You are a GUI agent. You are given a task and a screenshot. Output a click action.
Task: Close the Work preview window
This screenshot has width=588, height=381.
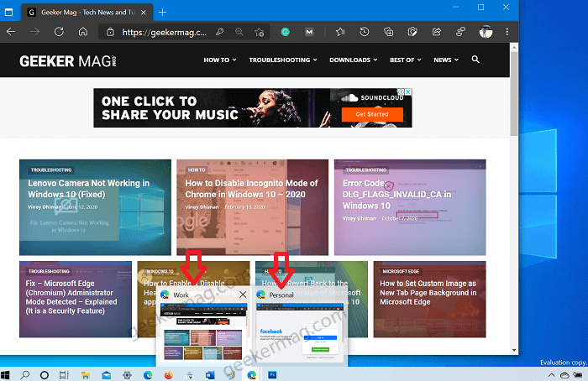(243, 295)
